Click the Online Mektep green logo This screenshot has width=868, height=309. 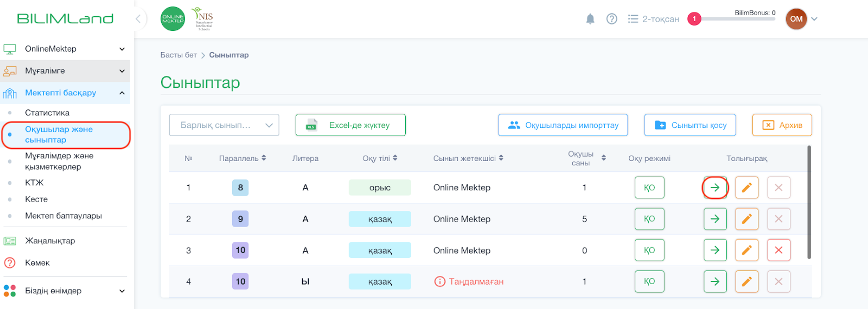[x=173, y=19]
